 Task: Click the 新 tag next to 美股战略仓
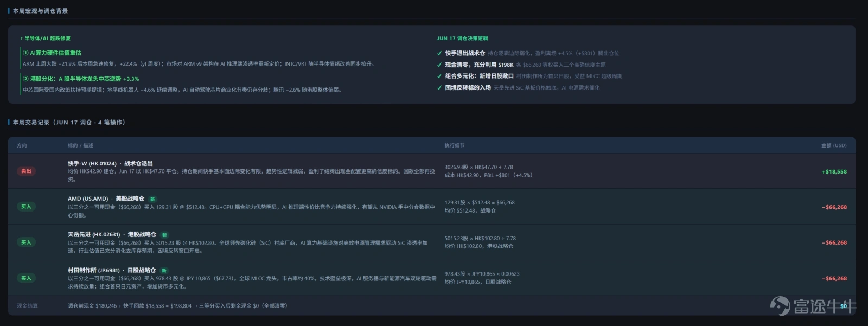(152, 199)
